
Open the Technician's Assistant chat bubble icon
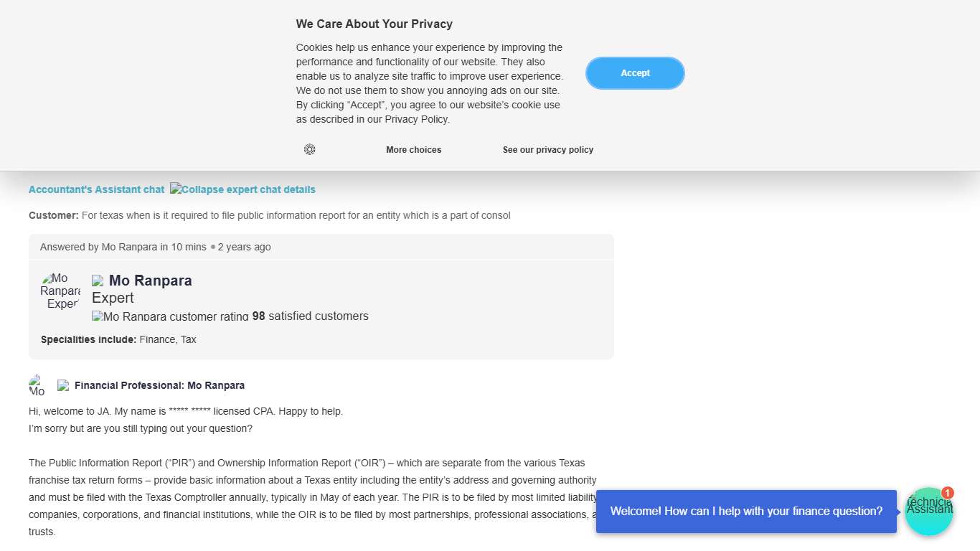tap(928, 512)
